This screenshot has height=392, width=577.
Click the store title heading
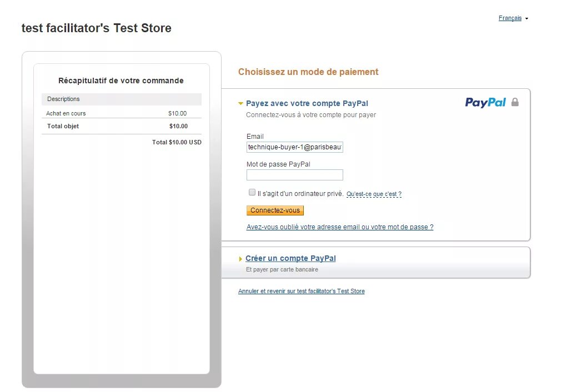pyautogui.click(x=97, y=28)
